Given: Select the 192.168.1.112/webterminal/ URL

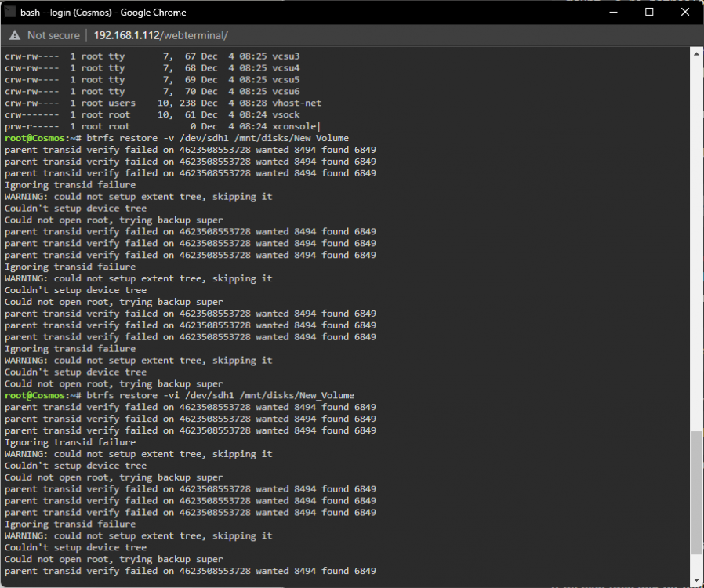Looking at the screenshot, I should click(x=161, y=35).
